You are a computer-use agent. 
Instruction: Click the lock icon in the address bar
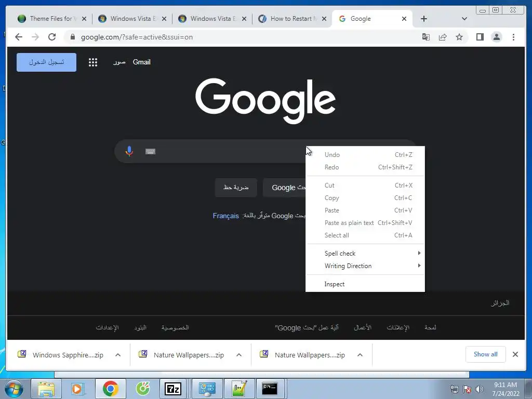(73, 37)
